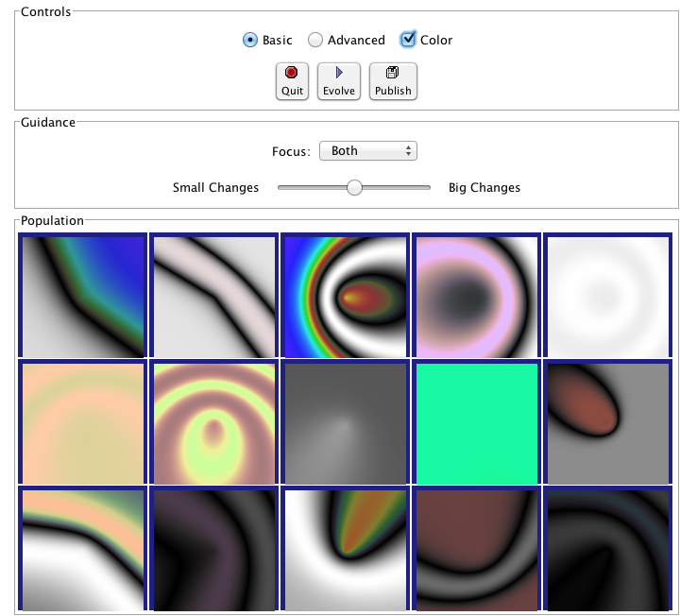This screenshot has height=616, width=680.
Task: Select the solid green population image
Action: [477, 423]
